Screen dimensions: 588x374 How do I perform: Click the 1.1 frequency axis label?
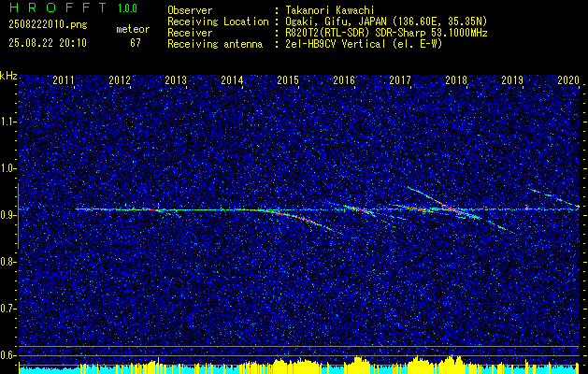pos(7,122)
